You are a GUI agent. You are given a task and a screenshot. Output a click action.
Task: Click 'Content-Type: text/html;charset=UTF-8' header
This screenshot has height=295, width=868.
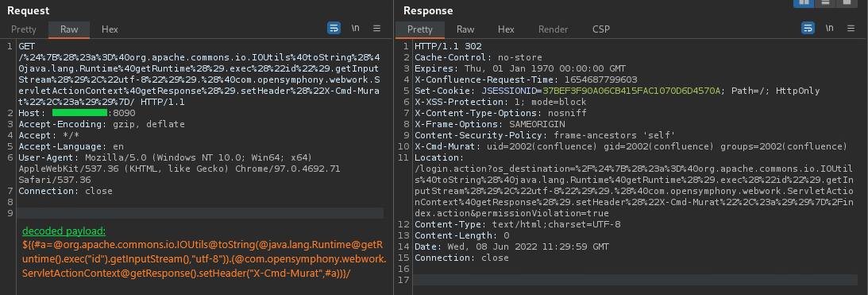[518, 224]
